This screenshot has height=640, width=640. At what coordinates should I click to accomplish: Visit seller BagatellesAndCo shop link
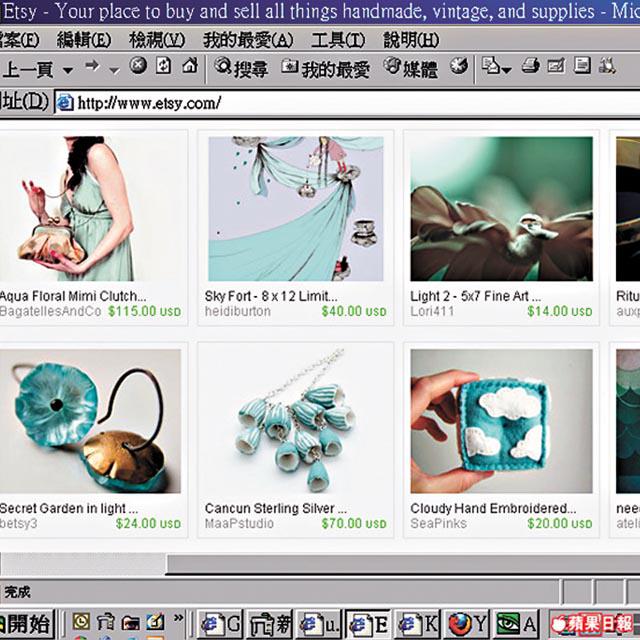click(50, 311)
